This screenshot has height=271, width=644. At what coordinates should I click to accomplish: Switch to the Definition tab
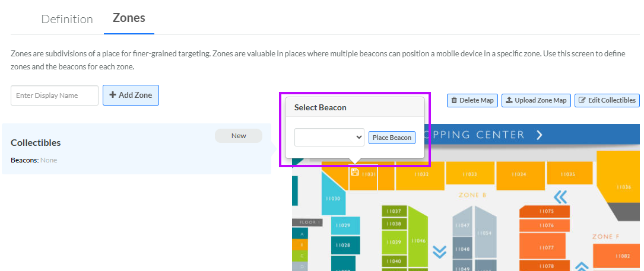67,19
